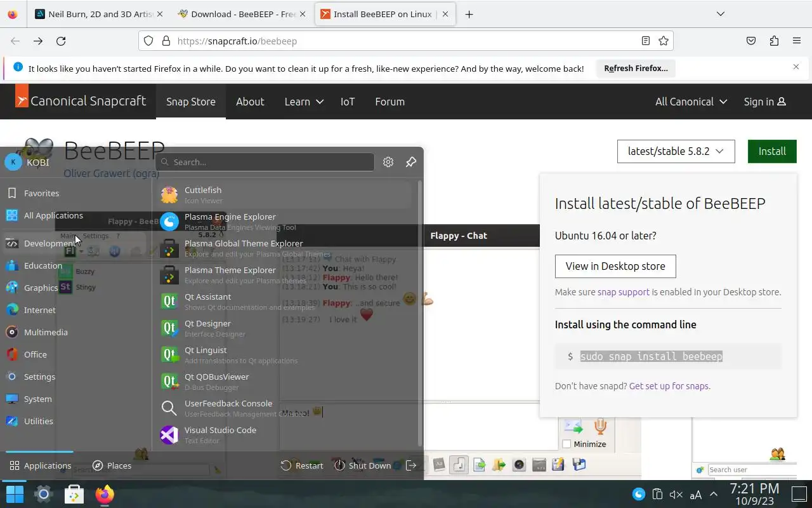Expand hidden system tray icons
The height and width of the screenshot is (508, 812).
tap(714, 495)
